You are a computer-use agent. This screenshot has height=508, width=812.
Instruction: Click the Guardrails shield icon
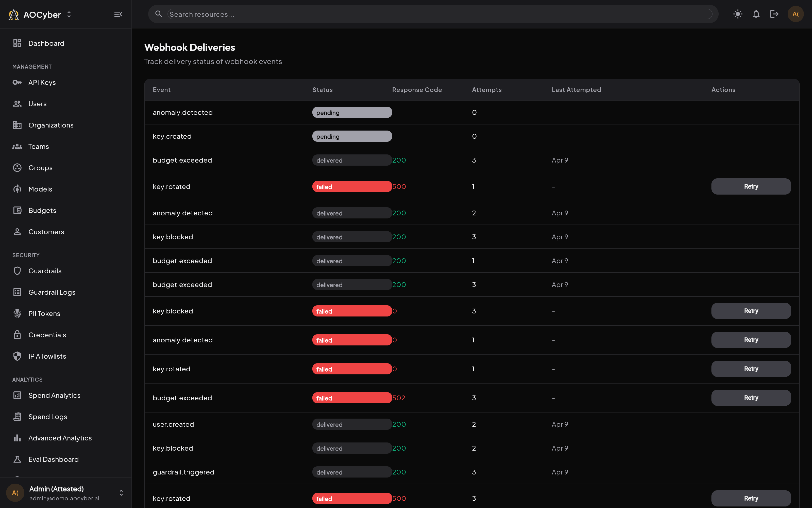[x=17, y=271]
